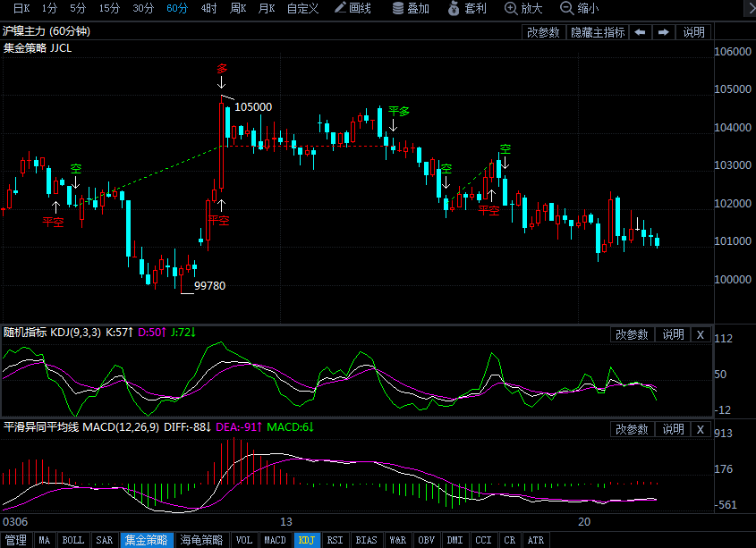Select the 画线 drawing tool
Viewport: 756px width, 548px height.
tap(353, 8)
